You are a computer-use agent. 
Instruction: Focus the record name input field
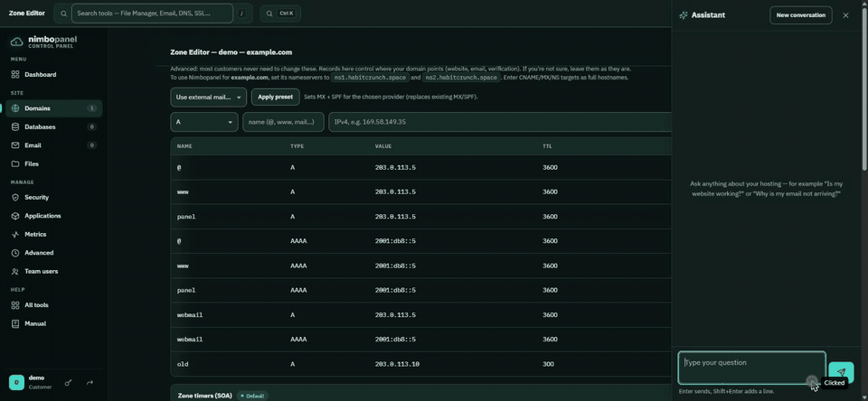click(x=283, y=122)
